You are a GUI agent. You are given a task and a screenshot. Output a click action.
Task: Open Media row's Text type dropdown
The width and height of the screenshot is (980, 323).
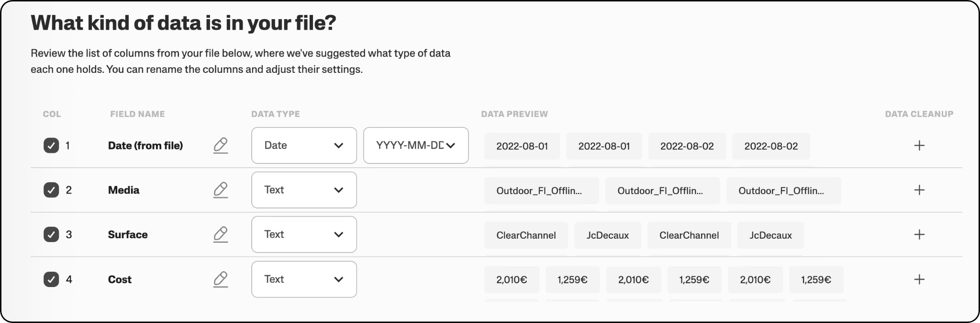[304, 190]
